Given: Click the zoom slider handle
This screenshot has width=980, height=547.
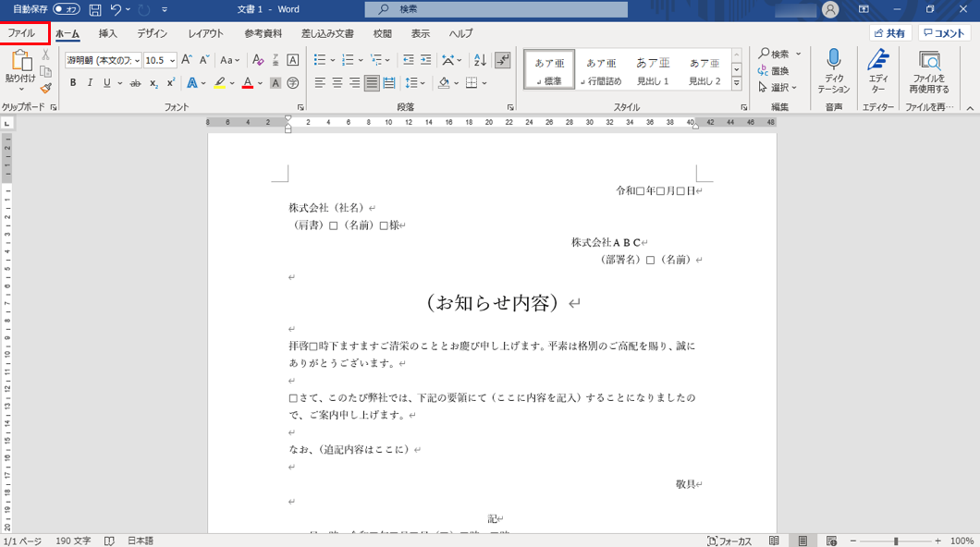Looking at the screenshot, I should (896, 541).
